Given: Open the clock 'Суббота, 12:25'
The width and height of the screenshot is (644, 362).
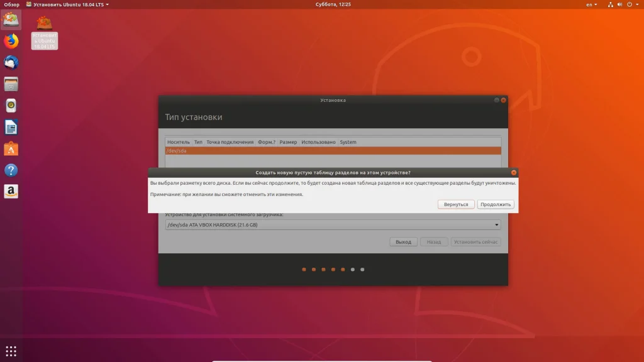Looking at the screenshot, I should [x=333, y=4].
